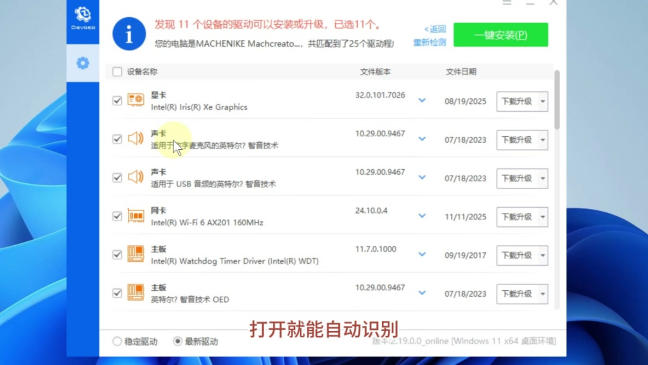Click motherboard icon for 智音技术 OED
Image resolution: width=648 pixels, height=365 pixels.
point(136,292)
